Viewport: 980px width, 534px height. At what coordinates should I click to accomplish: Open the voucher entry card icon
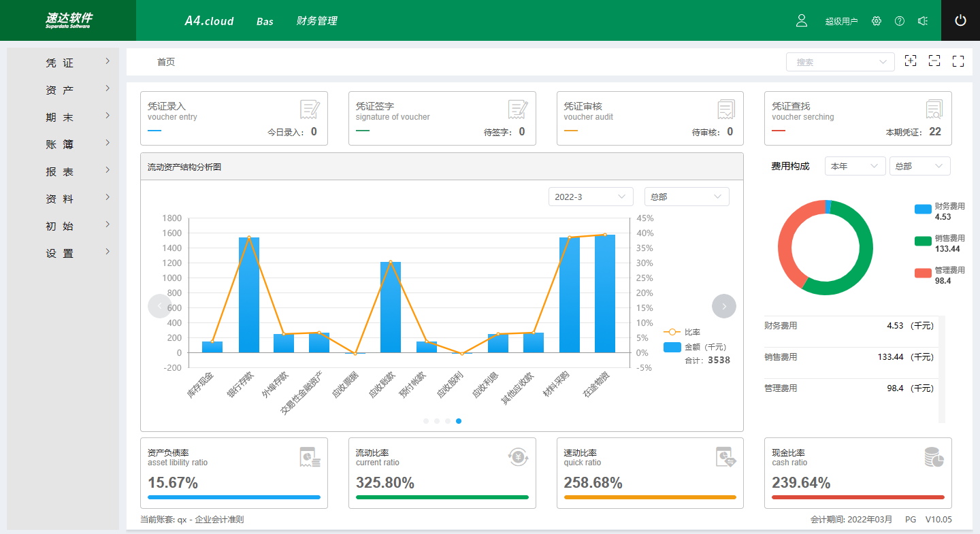pos(310,110)
